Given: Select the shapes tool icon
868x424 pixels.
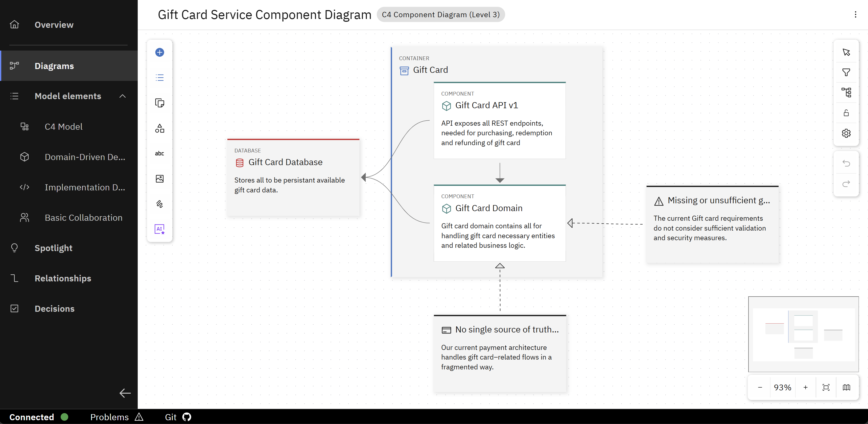Looking at the screenshot, I should [160, 128].
